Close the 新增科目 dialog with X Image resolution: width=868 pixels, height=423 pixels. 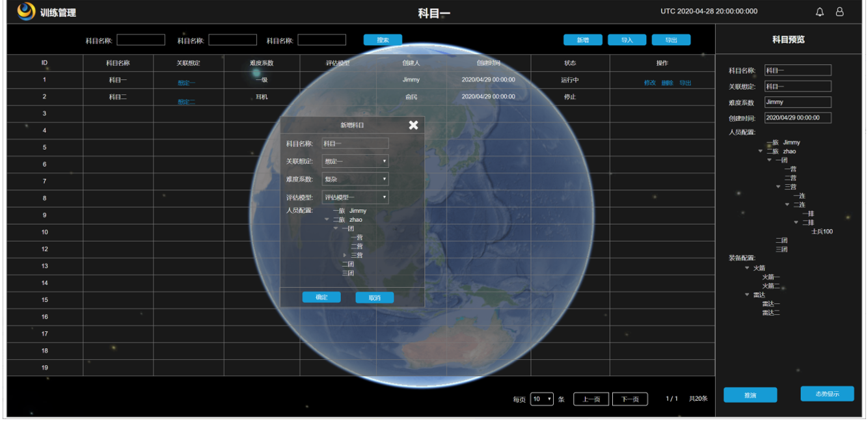point(413,125)
